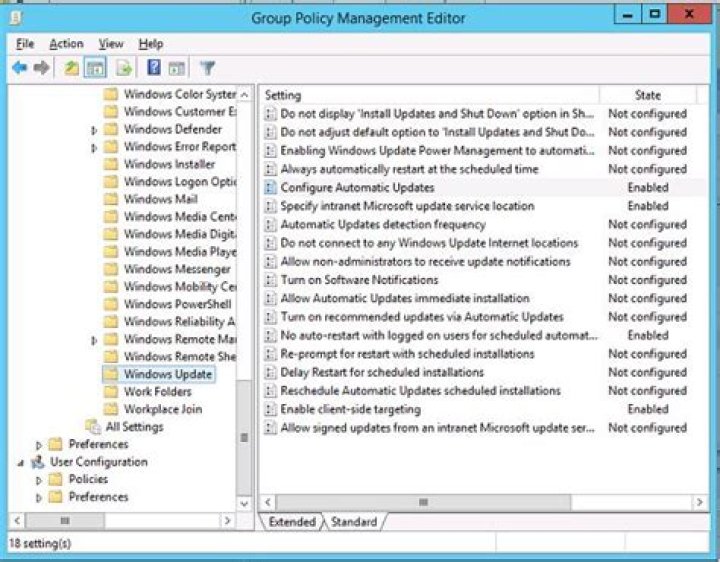Open the File menu
This screenshot has height=562, width=720.
(x=25, y=44)
